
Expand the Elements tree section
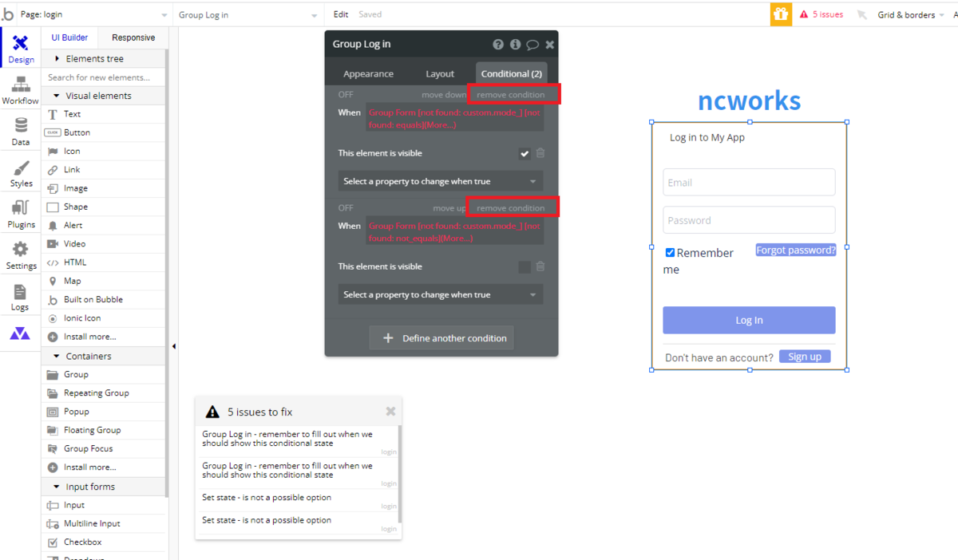(x=104, y=59)
